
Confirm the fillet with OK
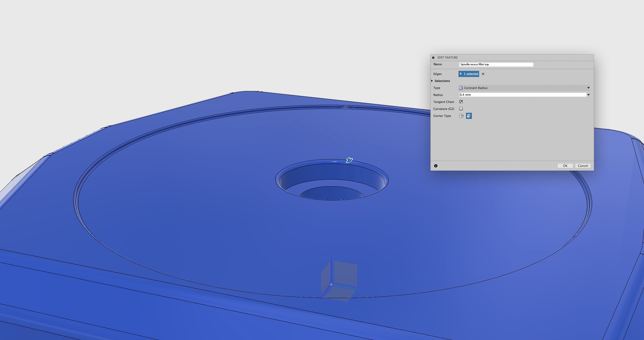click(x=565, y=166)
